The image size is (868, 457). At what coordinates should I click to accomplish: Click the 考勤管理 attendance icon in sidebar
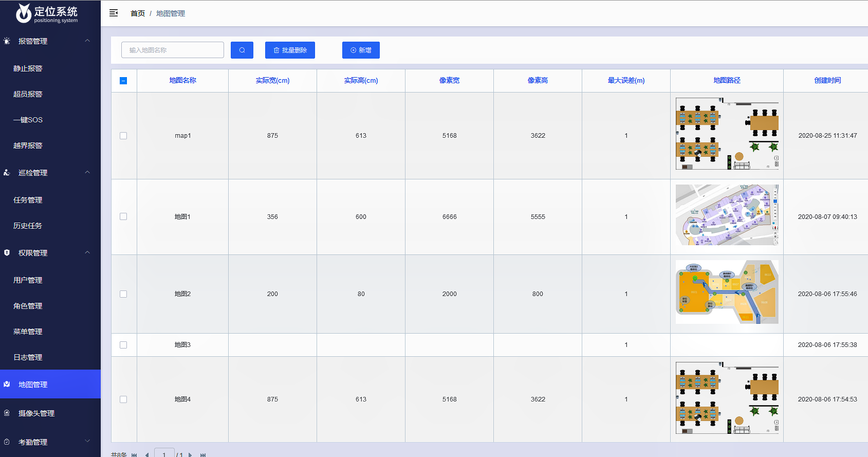7,442
